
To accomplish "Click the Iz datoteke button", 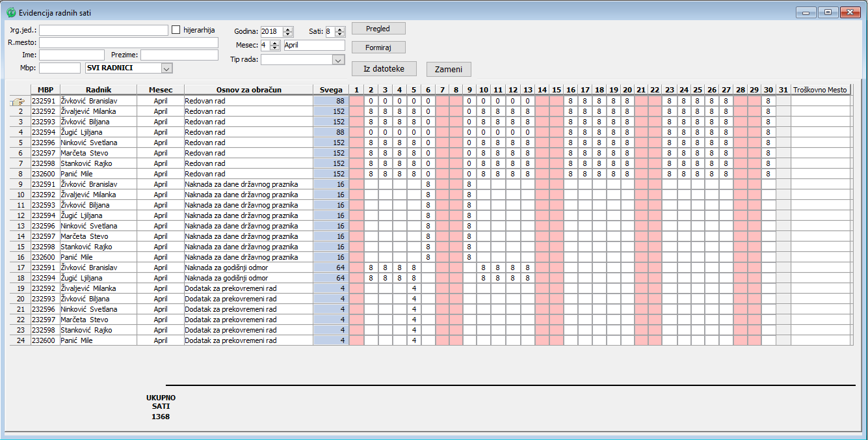I will 384,68.
